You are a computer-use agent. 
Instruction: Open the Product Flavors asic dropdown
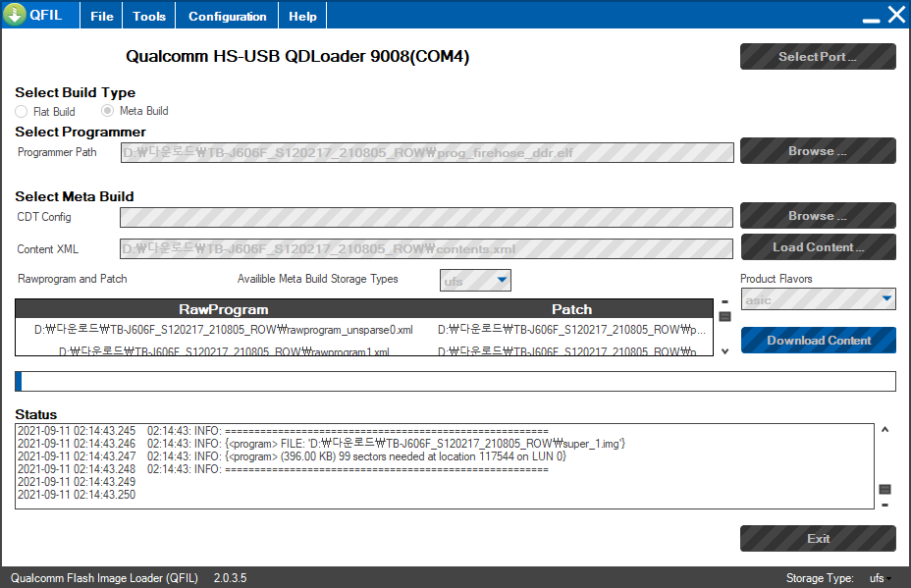coord(818,299)
